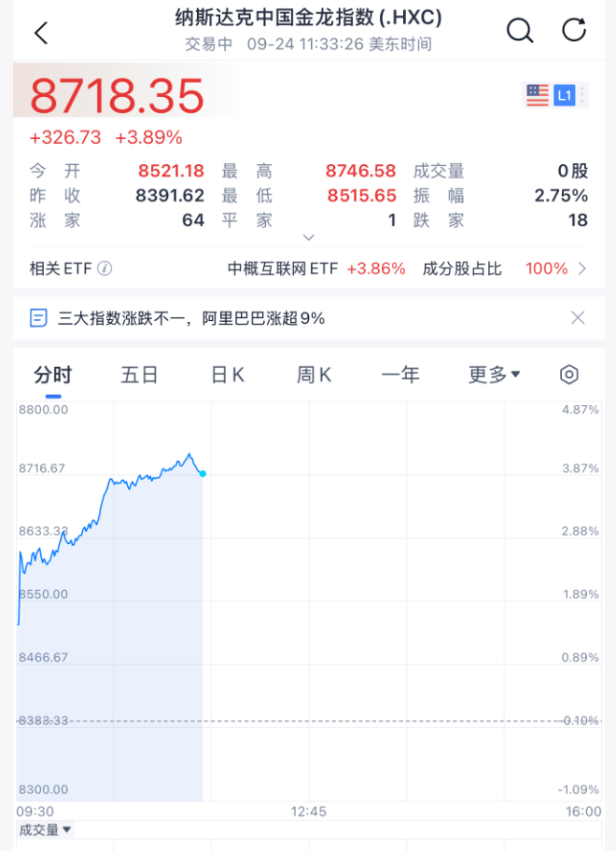The height and width of the screenshot is (851, 616).
Task: Open the chart settings hexagon icon
Action: coord(568,374)
